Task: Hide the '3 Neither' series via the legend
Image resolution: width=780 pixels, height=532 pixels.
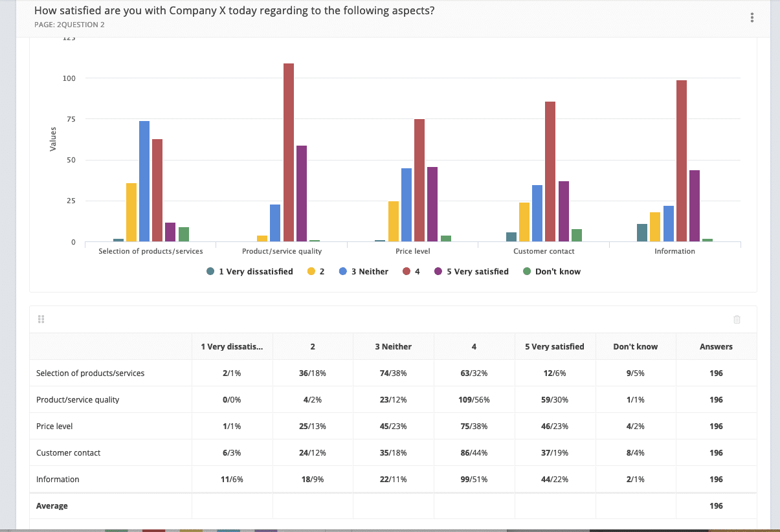Action: click(363, 271)
